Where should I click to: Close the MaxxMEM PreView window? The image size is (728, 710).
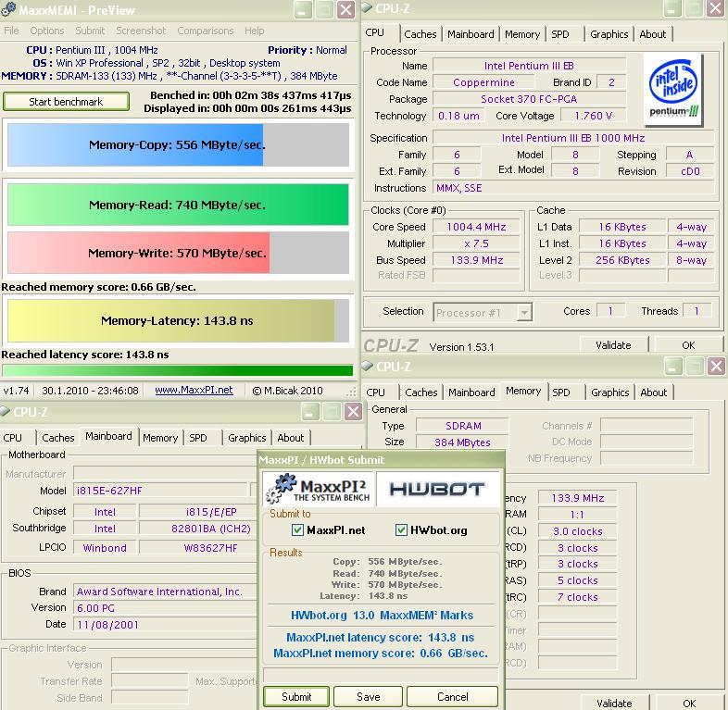pos(345,10)
